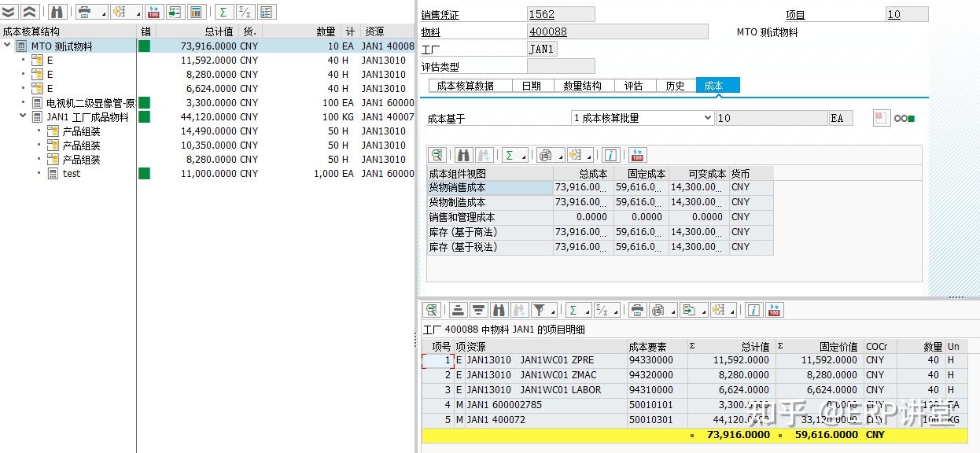Click the sort descending icon in item detail toolbar
The image size is (980, 453).
(x=478, y=310)
